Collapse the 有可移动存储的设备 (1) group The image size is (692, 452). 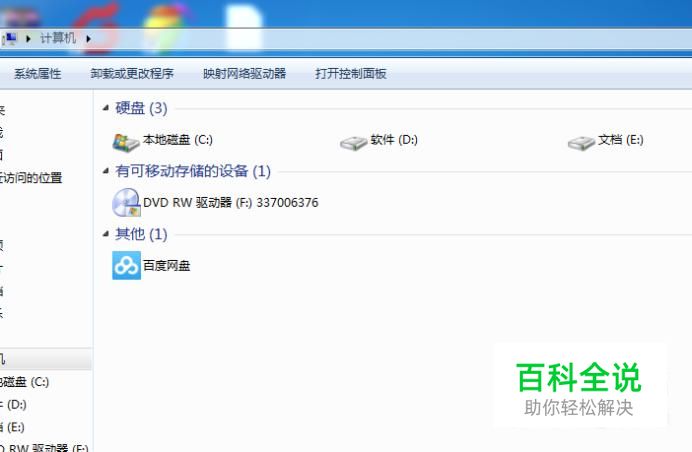tap(105, 171)
